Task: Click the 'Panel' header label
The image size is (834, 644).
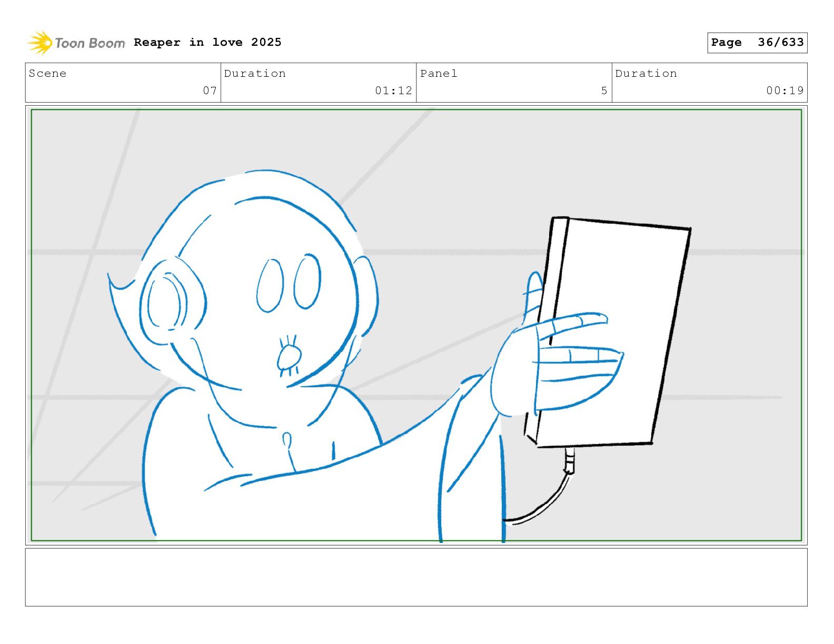Action: (439, 74)
